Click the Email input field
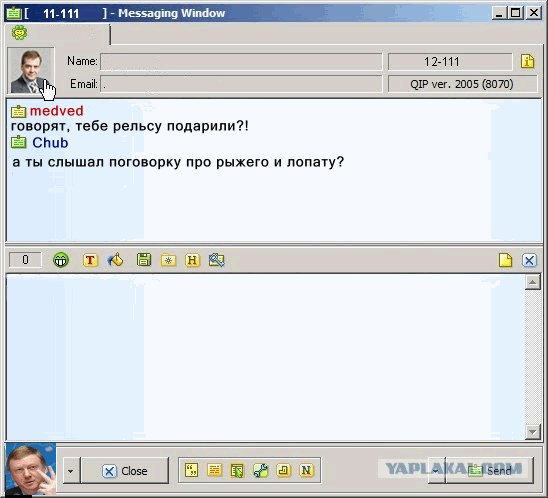This screenshot has height=498, width=548. coord(241,84)
